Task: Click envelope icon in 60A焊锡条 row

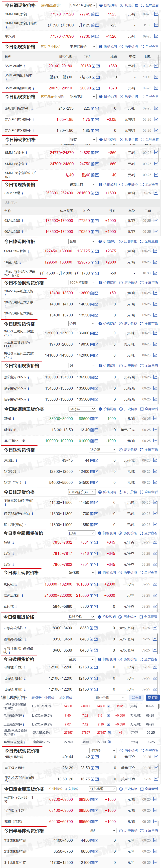Action: click(96, 232)
